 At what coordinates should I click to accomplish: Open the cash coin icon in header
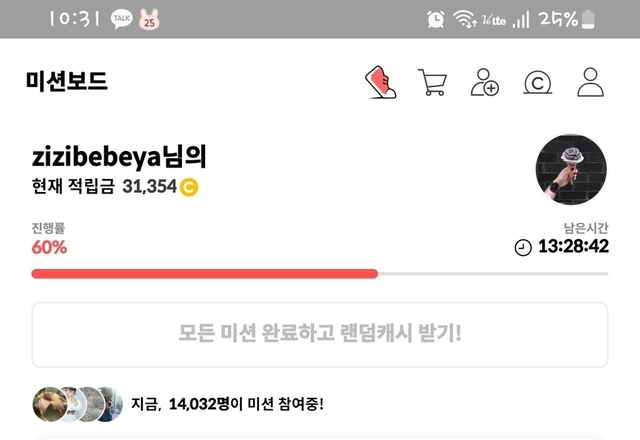[x=538, y=82]
